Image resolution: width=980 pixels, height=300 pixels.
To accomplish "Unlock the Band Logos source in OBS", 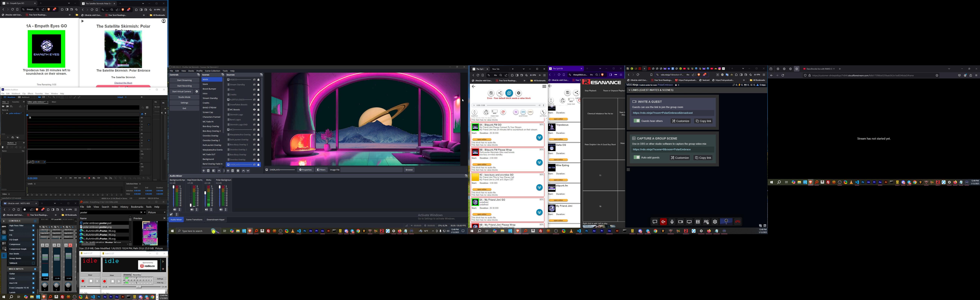I will pos(259,119).
